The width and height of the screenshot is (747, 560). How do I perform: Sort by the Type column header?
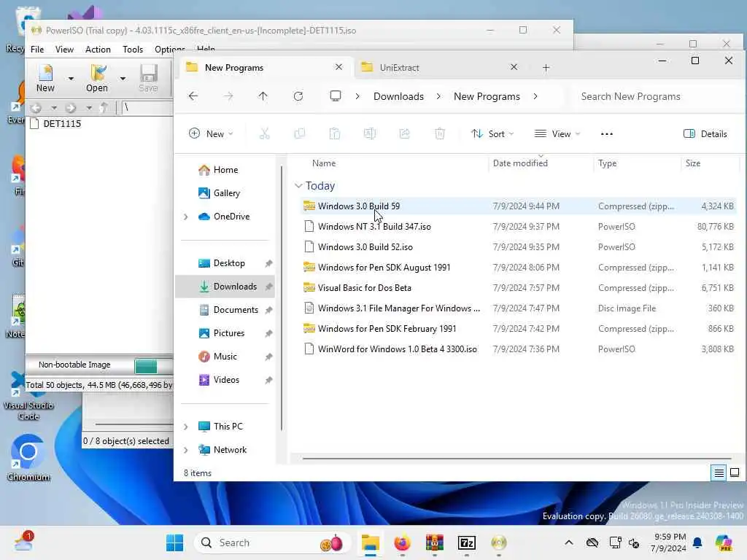(x=608, y=163)
